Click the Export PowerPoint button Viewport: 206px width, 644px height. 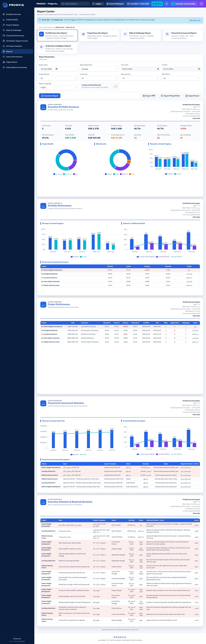170,96
